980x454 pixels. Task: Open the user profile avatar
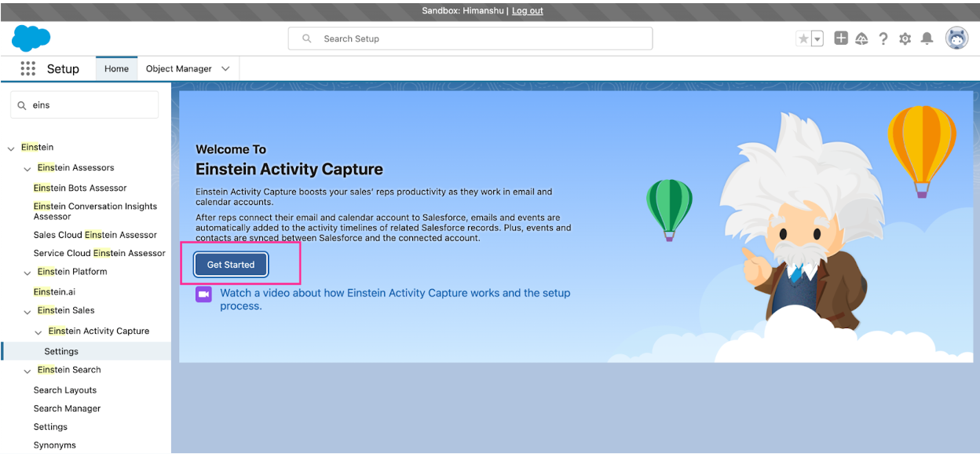tap(956, 38)
